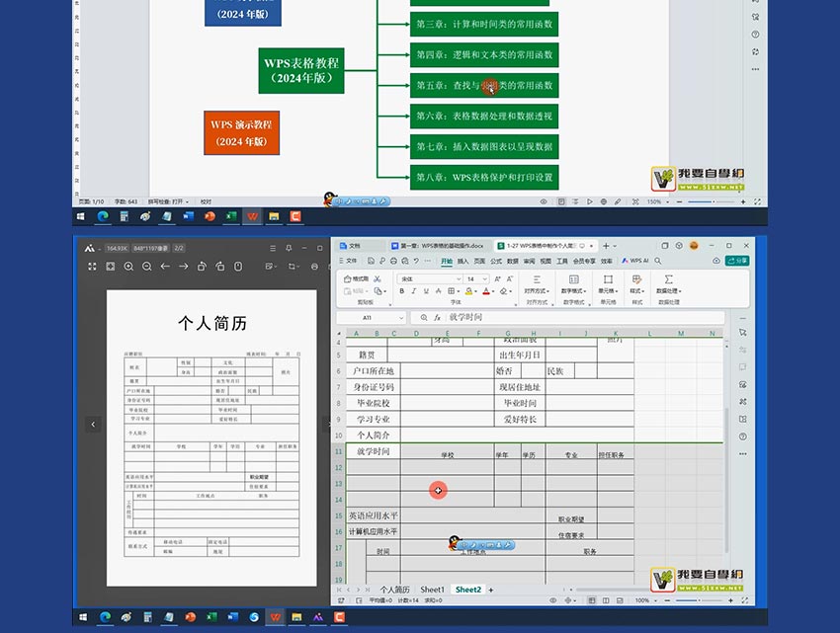
Task: Click undo arrow in quick access toolbar
Action: (x=416, y=261)
